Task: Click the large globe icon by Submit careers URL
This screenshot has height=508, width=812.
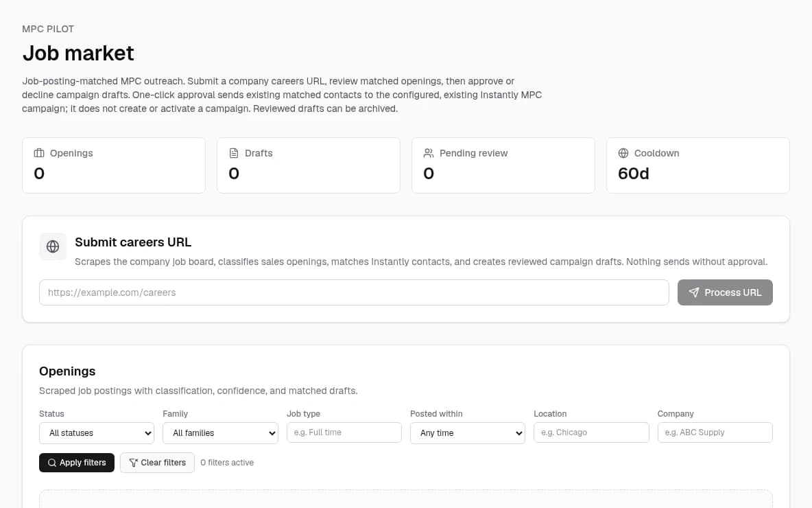Action: click(x=53, y=246)
